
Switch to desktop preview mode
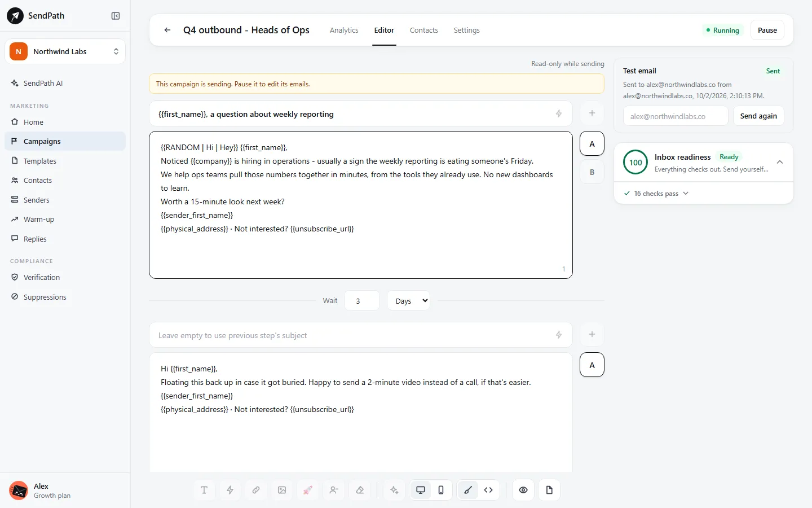[x=421, y=490]
